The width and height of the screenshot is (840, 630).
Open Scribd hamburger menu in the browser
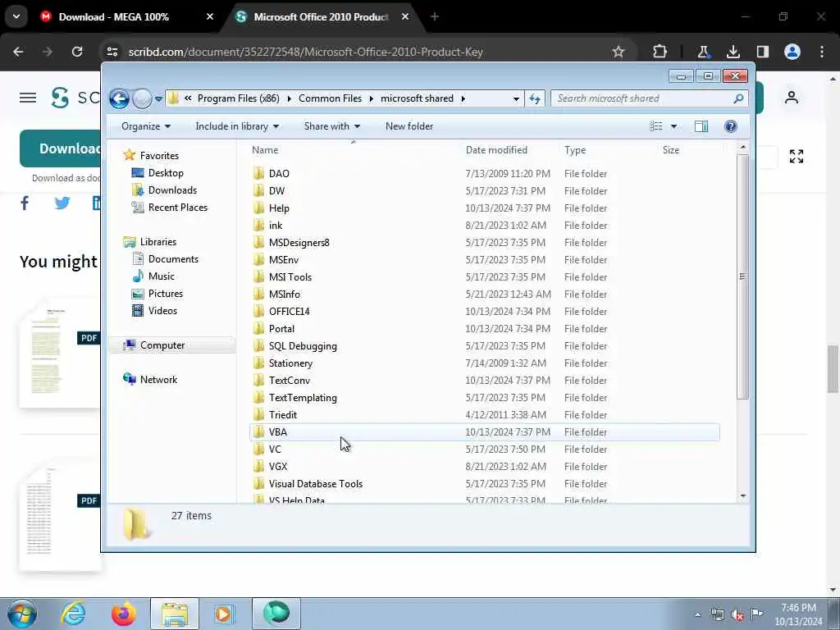[28, 98]
